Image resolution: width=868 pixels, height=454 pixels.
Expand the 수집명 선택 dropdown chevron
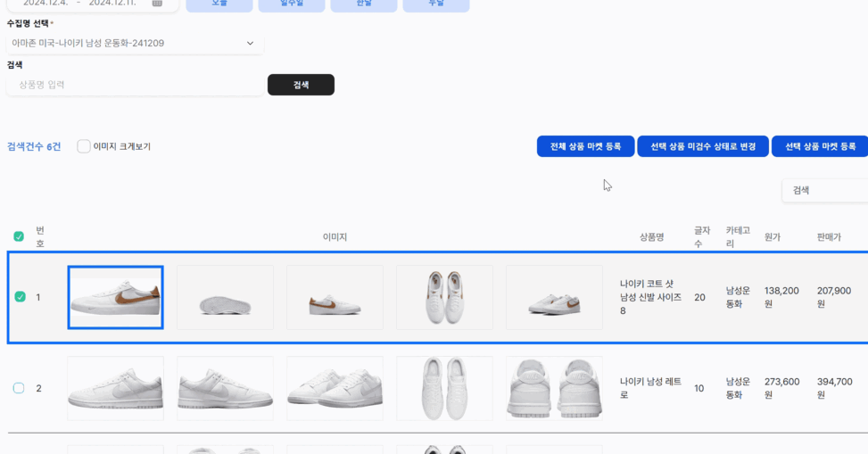[x=250, y=43]
